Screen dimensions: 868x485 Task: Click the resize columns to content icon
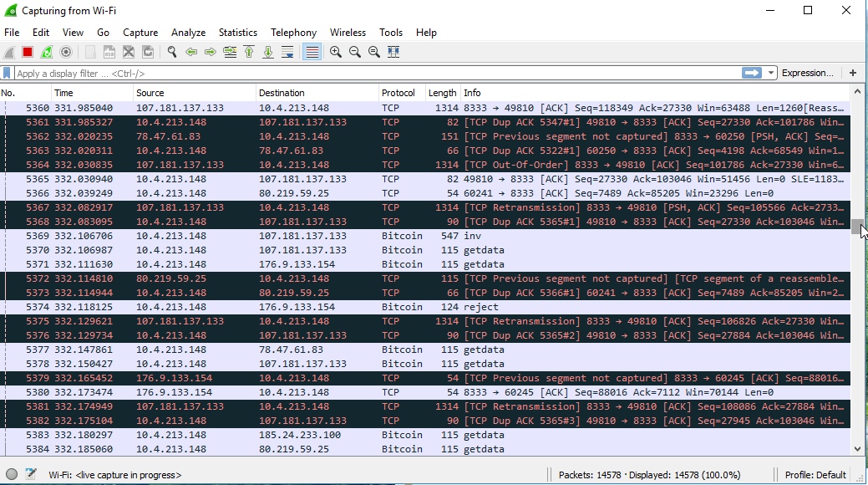click(x=393, y=52)
